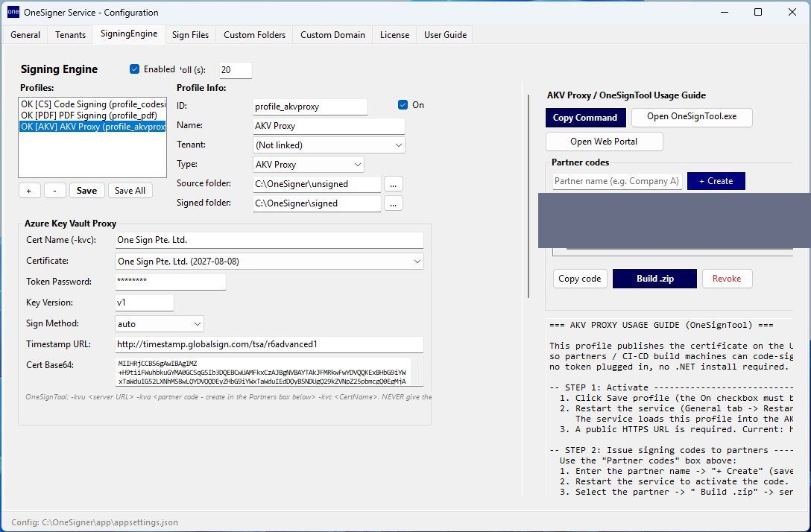
Task: Click the Config path in the status bar
Action: [x=95, y=522]
